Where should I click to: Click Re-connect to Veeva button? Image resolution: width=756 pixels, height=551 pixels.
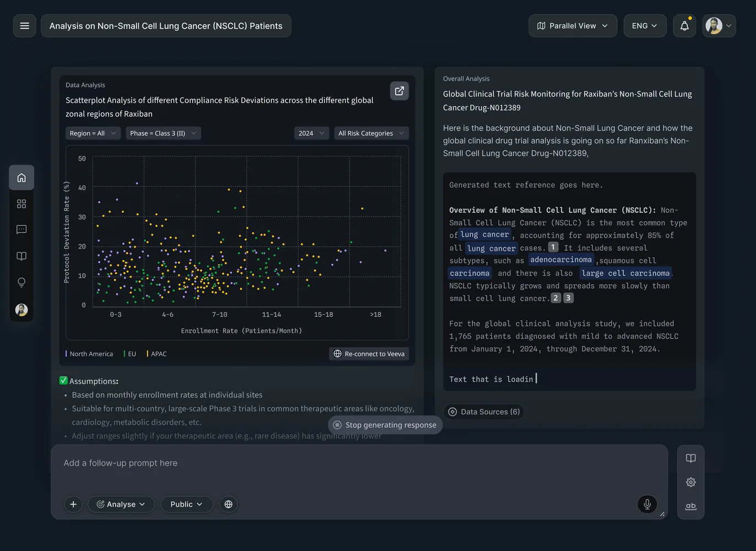pyautogui.click(x=369, y=354)
